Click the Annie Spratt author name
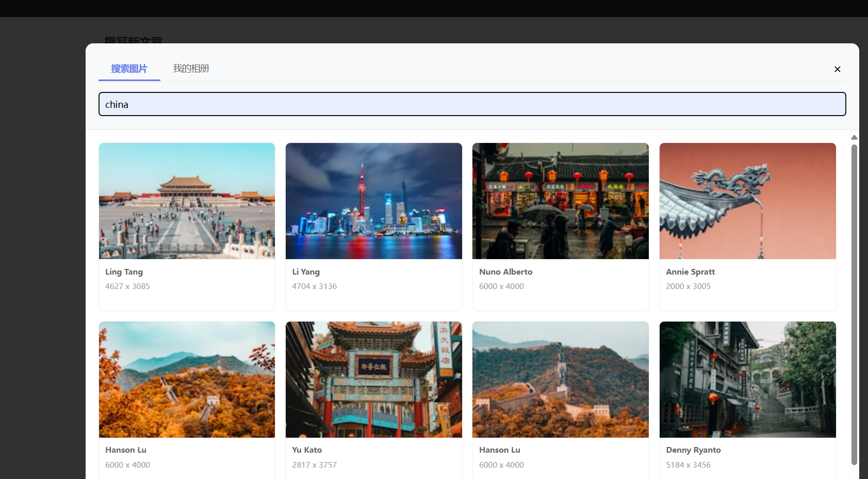This screenshot has height=479, width=868. (690, 272)
